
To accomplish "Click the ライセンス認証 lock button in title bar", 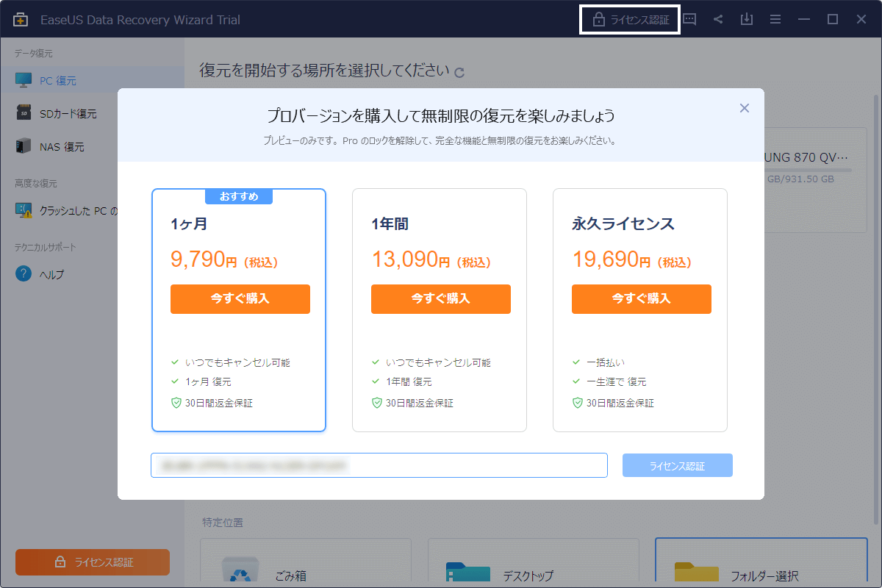I will click(630, 20).
